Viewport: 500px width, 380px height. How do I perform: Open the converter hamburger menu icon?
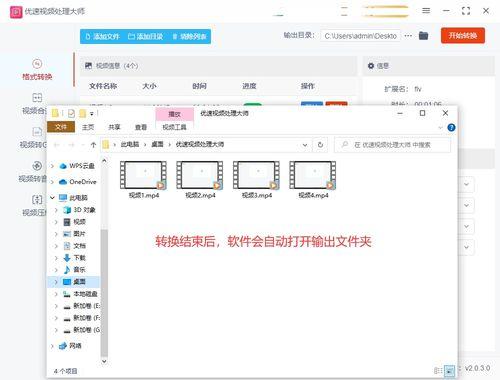[426, 11]
